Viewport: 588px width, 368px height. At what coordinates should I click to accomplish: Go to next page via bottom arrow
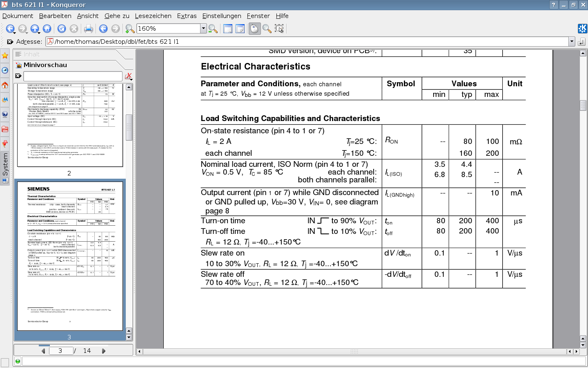coord(103,351)
